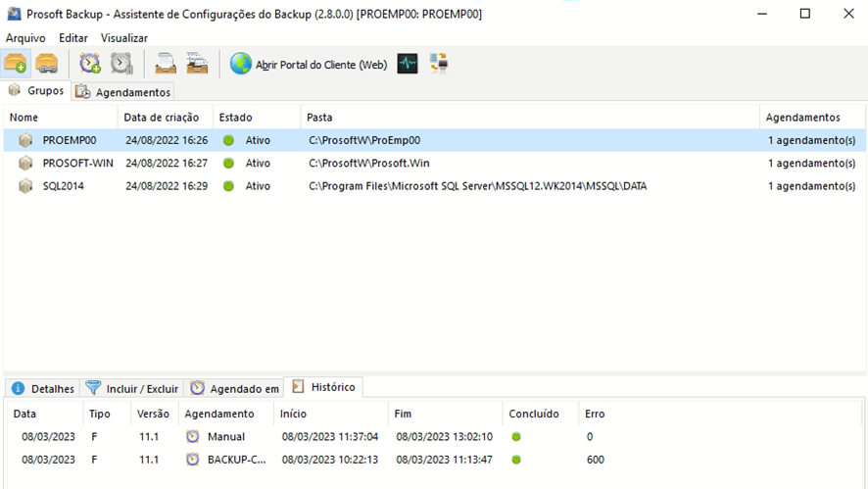Click the single document tray toolbar icon

pos(166,64)
